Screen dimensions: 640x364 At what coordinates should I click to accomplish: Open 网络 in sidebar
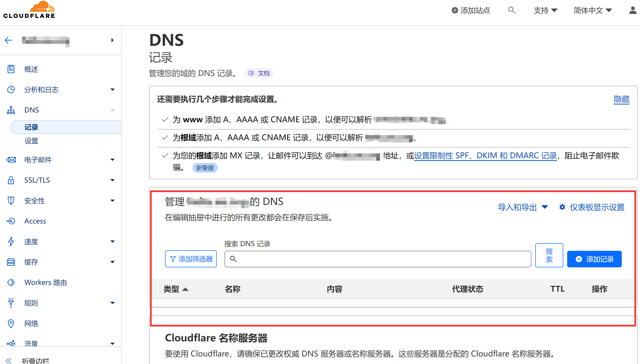pyautogui.click(x=31, y=324)
